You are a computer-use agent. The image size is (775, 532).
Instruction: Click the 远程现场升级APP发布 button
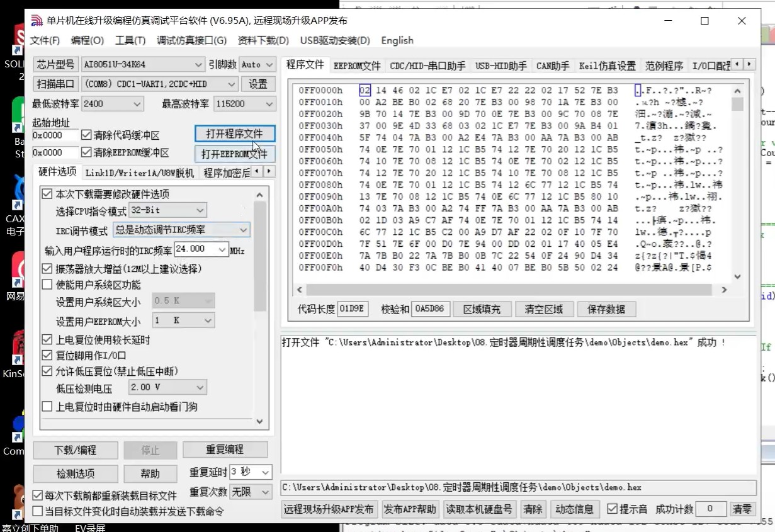(329, 509)
